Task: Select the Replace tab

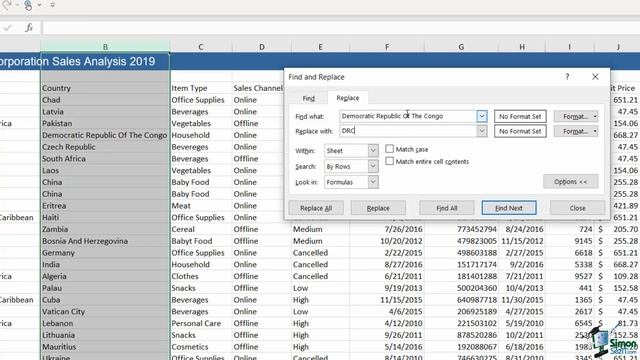Action: [x=348, y=98]
